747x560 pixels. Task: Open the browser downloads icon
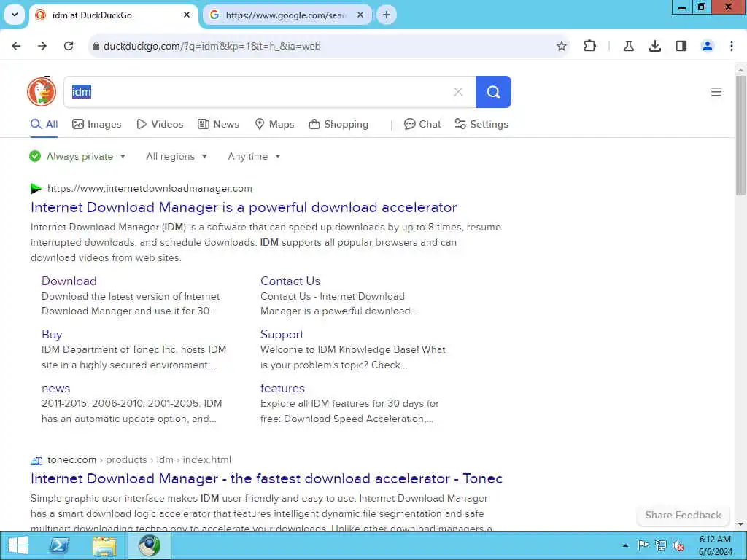(x=655, y=46)
